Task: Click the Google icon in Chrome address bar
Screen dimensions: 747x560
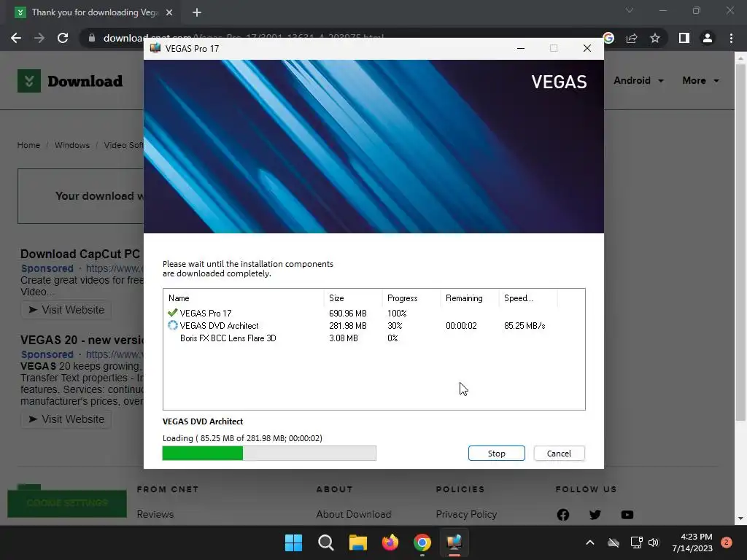Action: pyautogui.click(x=608, y=38)
